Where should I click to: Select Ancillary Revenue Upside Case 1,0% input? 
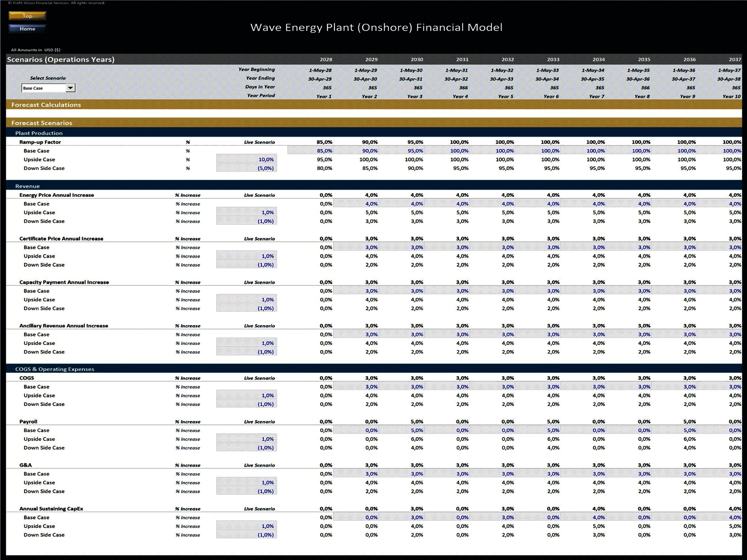click(247, 343)
